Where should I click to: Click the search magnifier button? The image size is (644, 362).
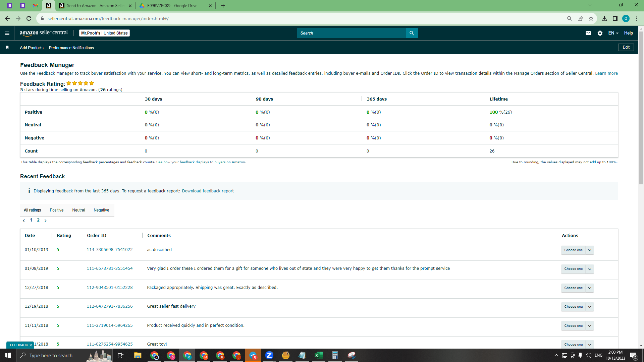click(412, 33)
